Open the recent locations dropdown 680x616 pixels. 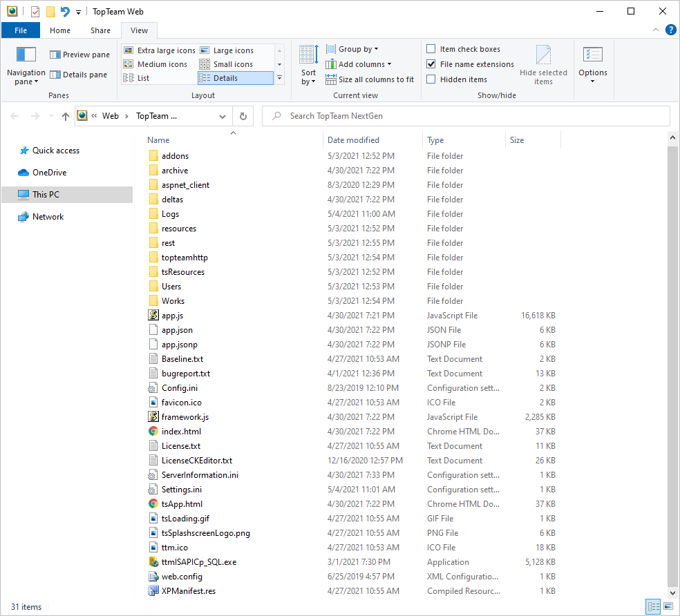[x=52, y=116]
